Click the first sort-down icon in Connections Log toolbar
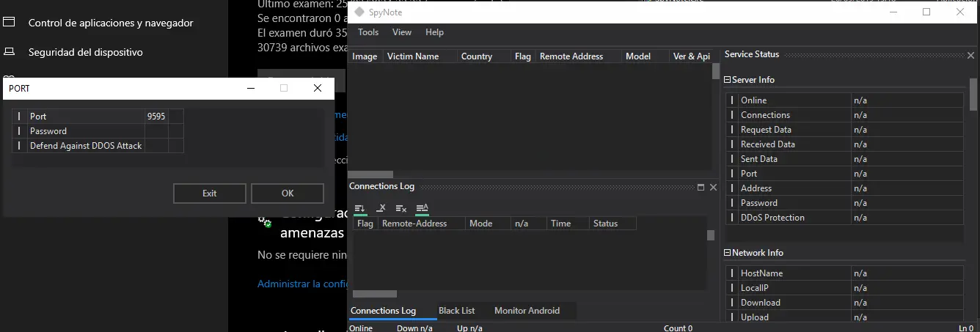Image resolution: width=980 pixels, height=332 pixels. pyautogui.click(x=359, y=208)
